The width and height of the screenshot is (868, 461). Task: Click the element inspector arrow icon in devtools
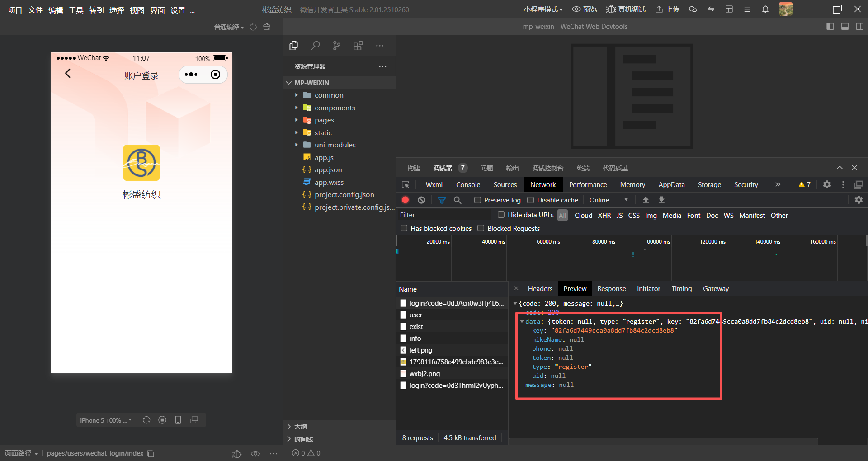(x=406, y=185)
